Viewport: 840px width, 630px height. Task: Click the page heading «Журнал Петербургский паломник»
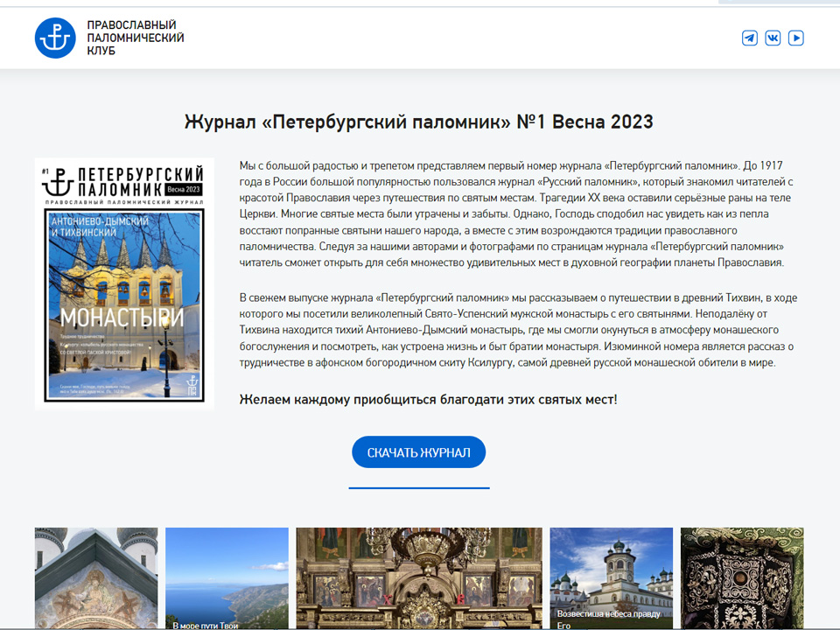point(418,122)
